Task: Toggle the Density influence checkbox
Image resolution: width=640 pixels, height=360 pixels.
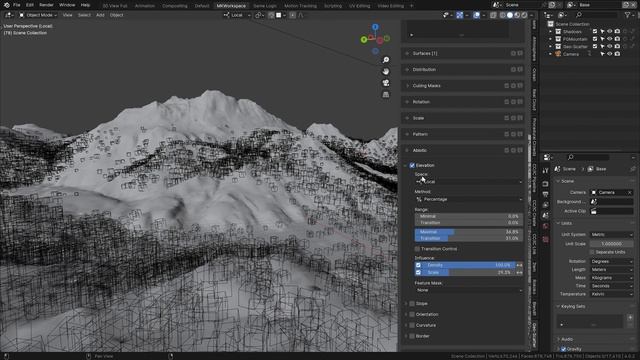Action: 418,265
